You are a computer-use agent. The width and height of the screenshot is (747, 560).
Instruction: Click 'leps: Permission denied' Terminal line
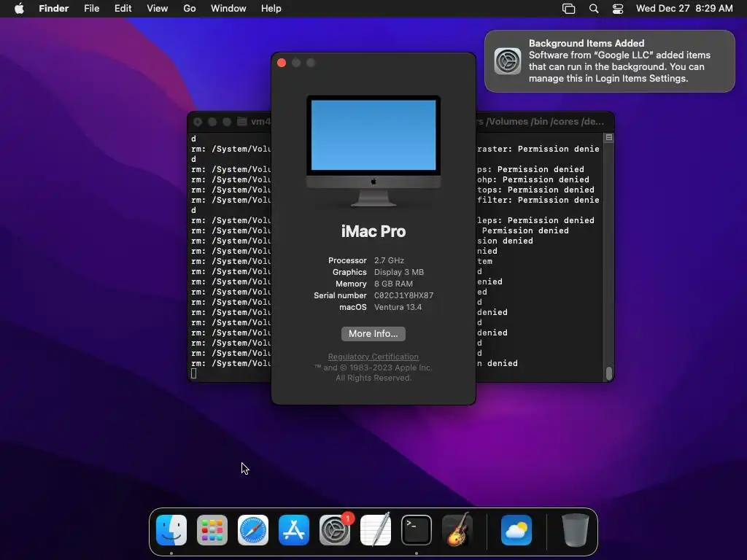(x=535, y=220)
